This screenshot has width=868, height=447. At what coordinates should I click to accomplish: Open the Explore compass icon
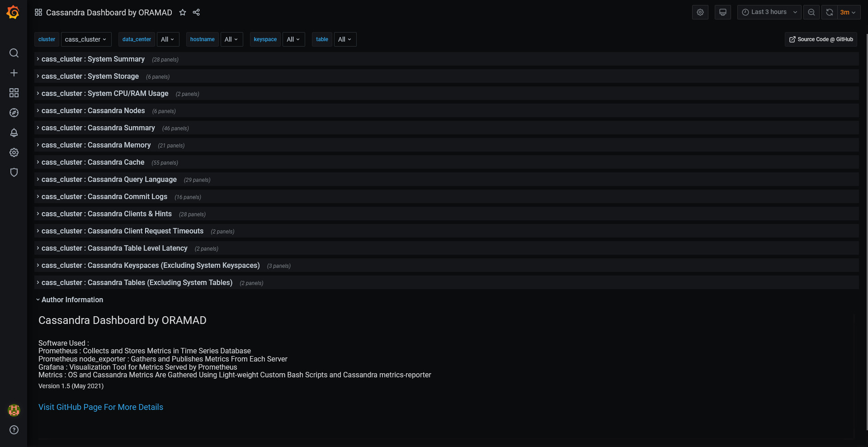click(x=14, y=113)
